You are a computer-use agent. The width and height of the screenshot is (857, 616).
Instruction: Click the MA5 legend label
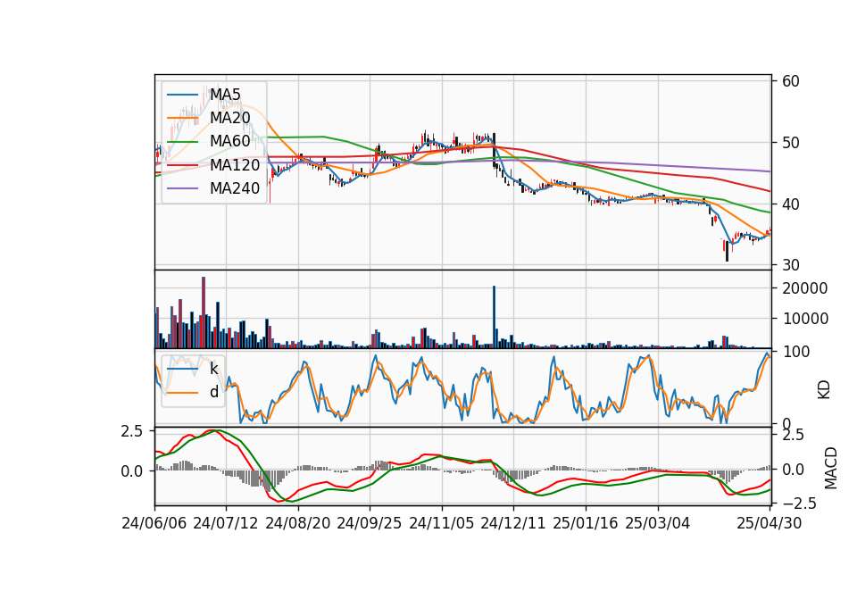(225, 95)
